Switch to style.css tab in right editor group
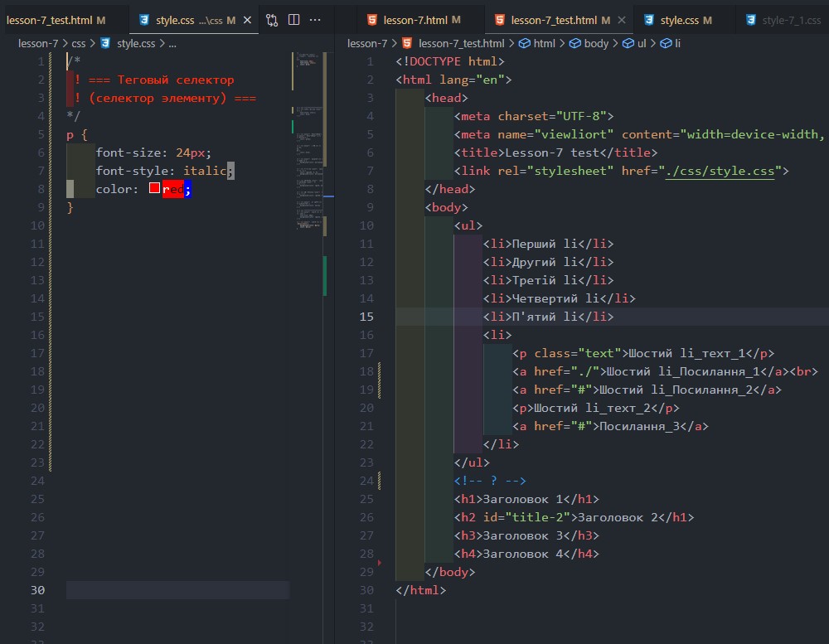 click(686, 20)
